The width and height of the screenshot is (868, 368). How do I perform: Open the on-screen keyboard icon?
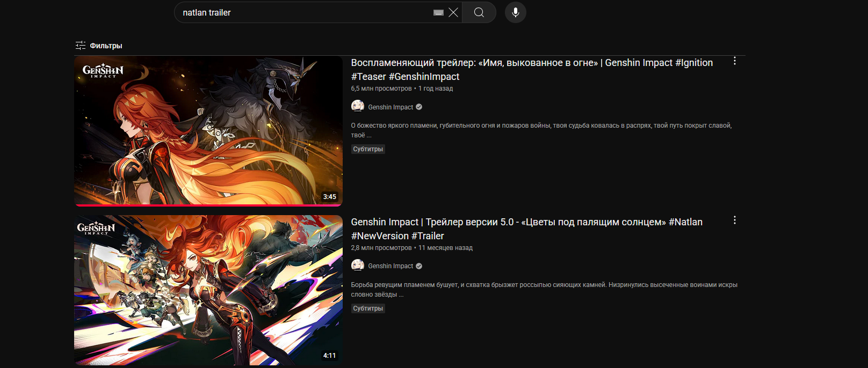[x=438, y=12]
